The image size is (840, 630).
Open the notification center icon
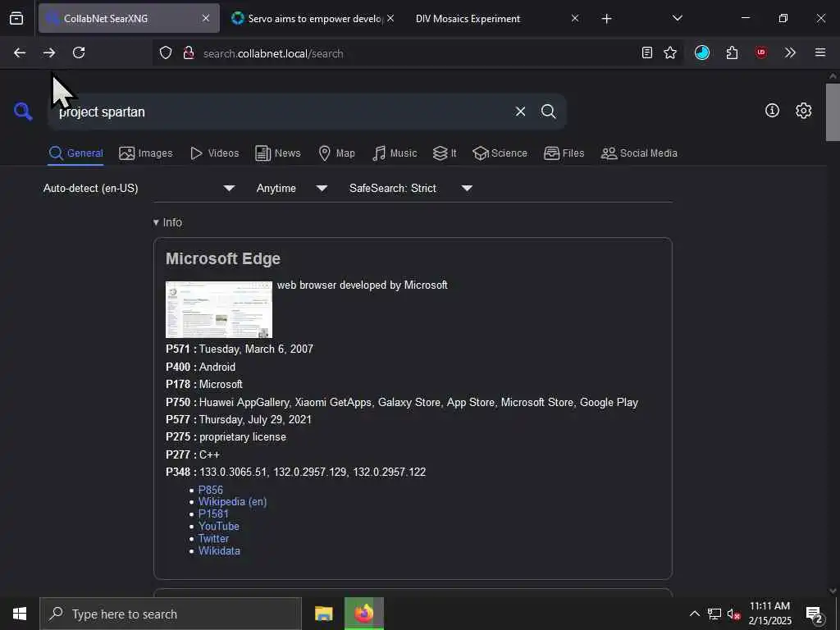pyautogui.click(x=815, y=615)
